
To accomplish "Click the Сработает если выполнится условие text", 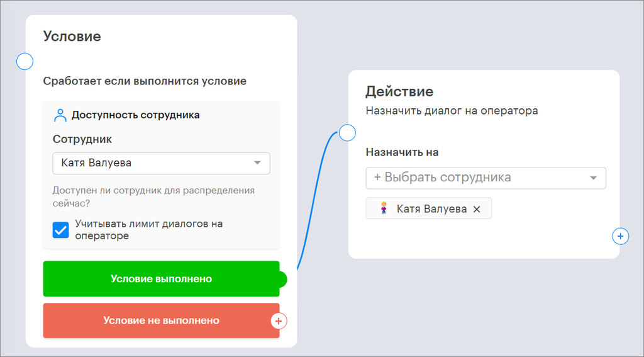I will (145, 81).
